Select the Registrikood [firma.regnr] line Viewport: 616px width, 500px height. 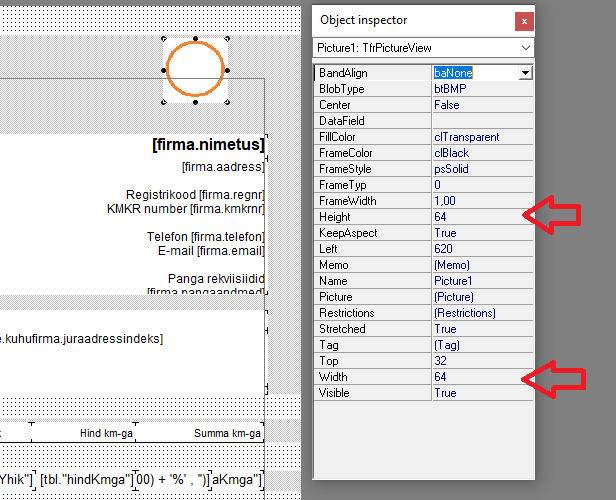[195, 195]
